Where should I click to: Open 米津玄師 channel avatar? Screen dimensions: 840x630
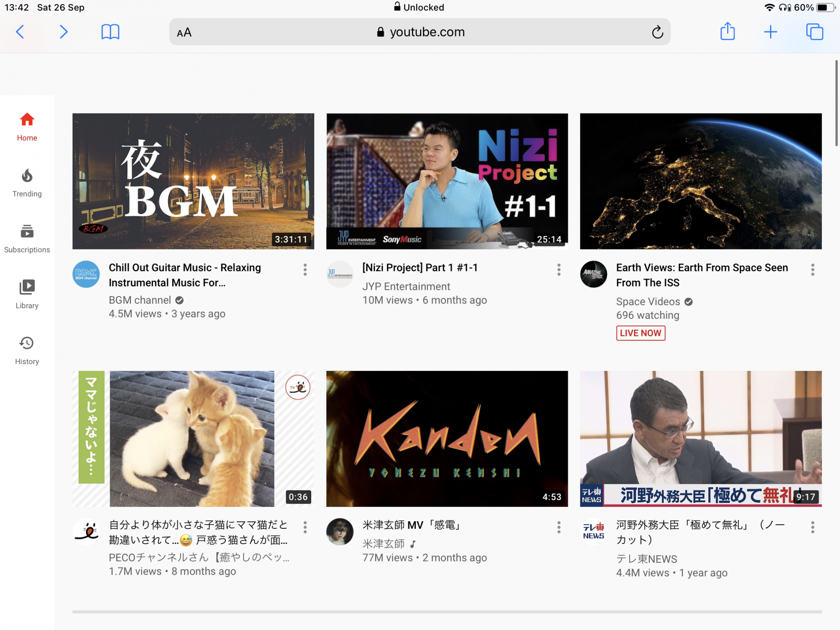click(340, 532)
